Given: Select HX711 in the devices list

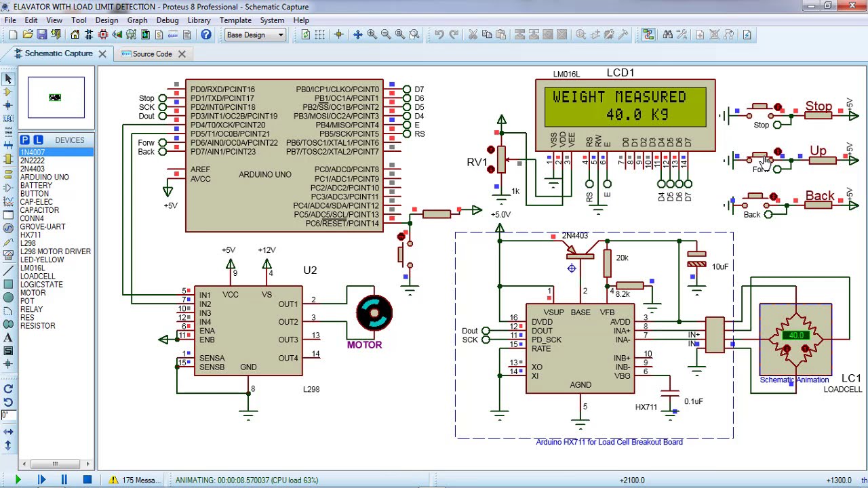Looking at the screenshot, I should 31,235.
